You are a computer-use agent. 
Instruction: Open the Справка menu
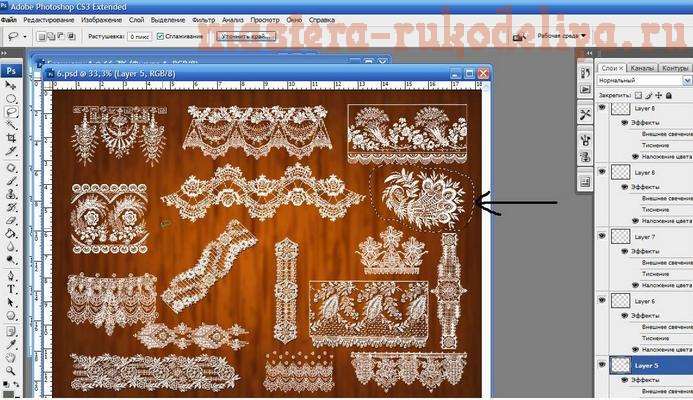click(321, 20)
